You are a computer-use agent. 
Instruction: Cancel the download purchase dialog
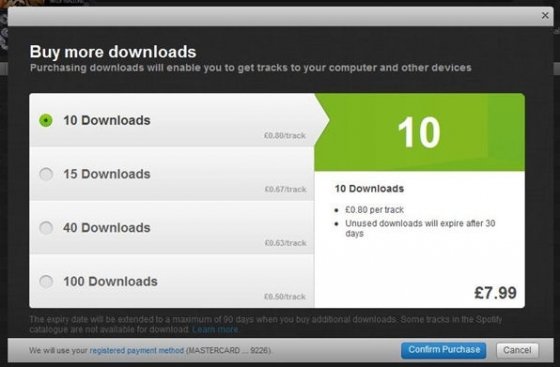pyautogui.click(x=517, y=350)
